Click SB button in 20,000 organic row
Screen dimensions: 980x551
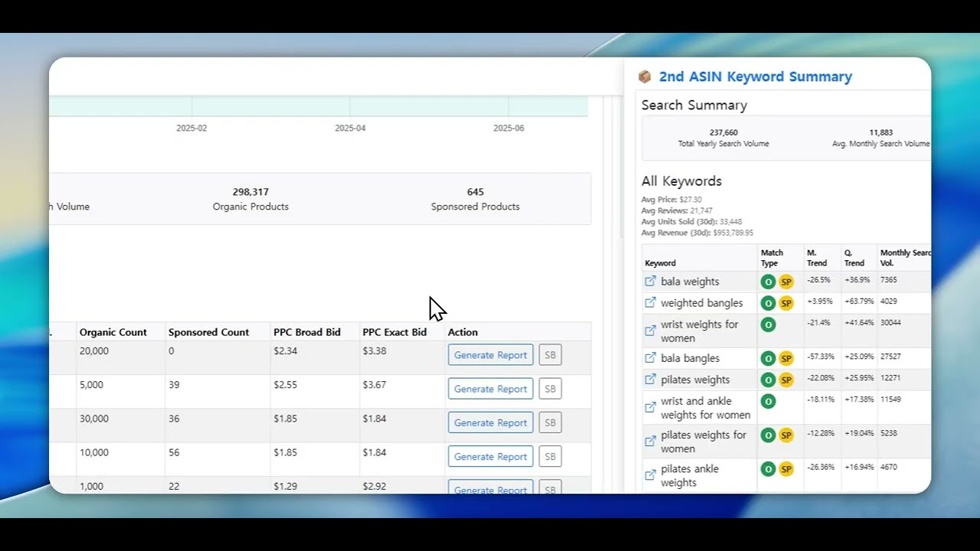550,355
